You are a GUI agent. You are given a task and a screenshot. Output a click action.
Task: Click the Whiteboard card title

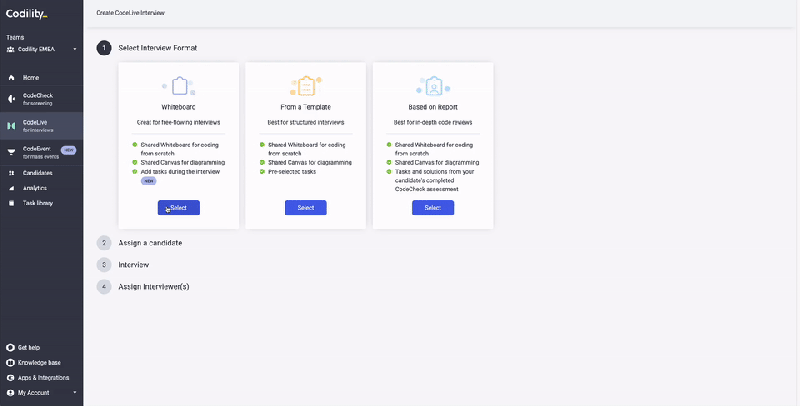[x=179, y=108]
